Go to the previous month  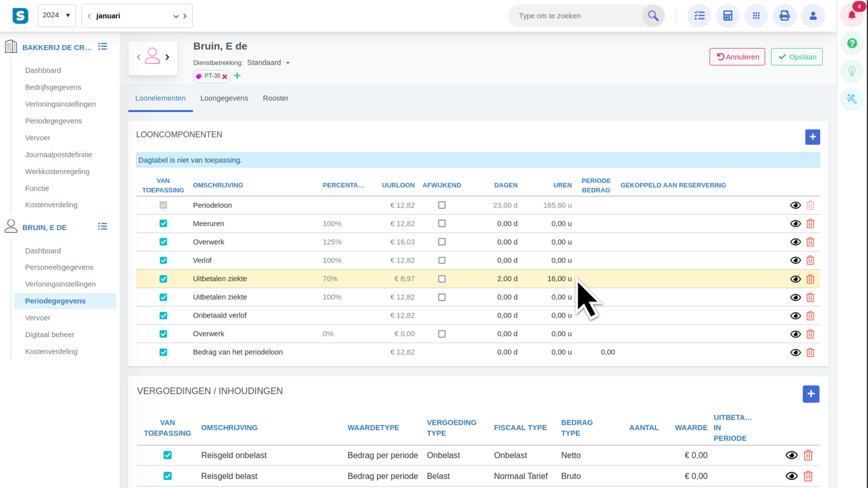point(89,16)
